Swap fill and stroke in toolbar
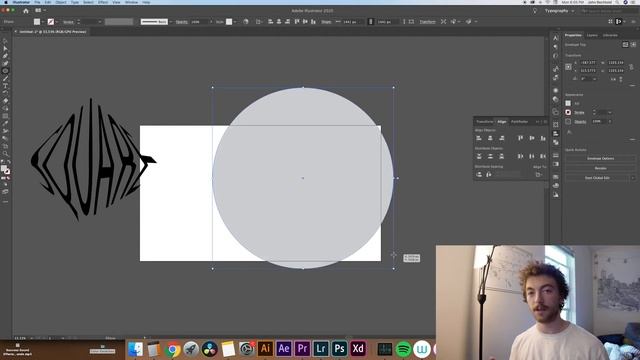This screenshot has height=360, width=640. click(x=9, y=162)
